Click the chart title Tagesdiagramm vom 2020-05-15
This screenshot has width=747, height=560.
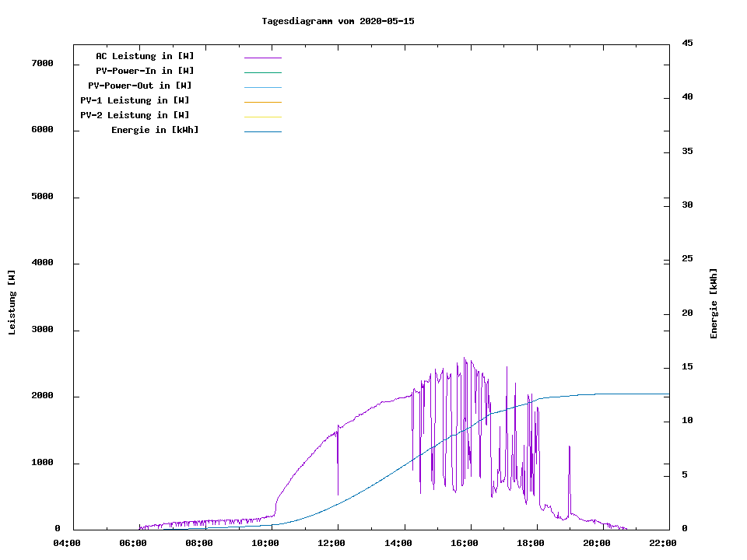click(338, 21)
